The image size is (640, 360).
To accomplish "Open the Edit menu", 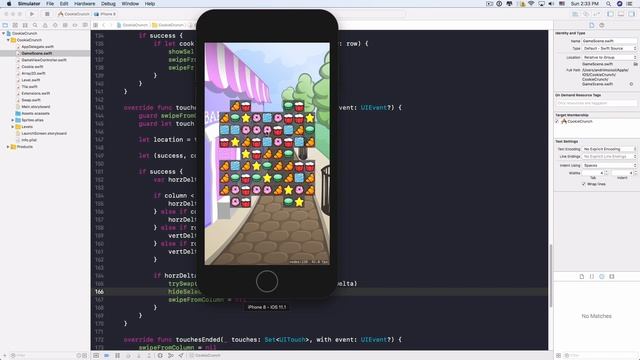I will [64, 4].
